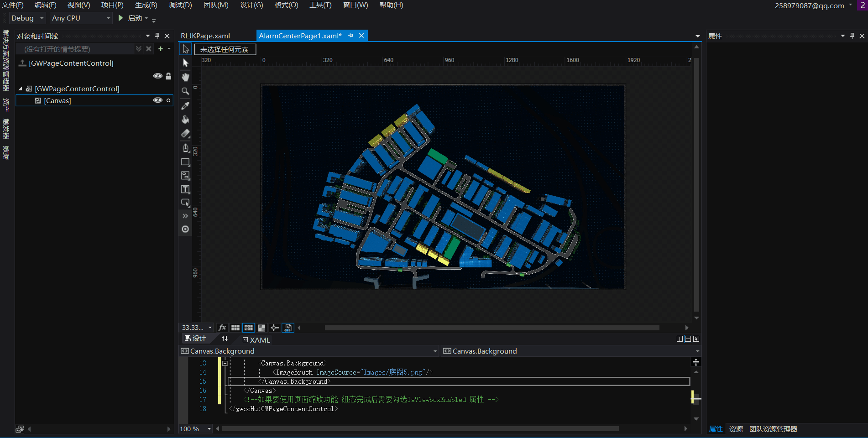This screenshot has height=438, width=868.
Task: Choose the Paint Bucket tool
Action: click(185, 120)
